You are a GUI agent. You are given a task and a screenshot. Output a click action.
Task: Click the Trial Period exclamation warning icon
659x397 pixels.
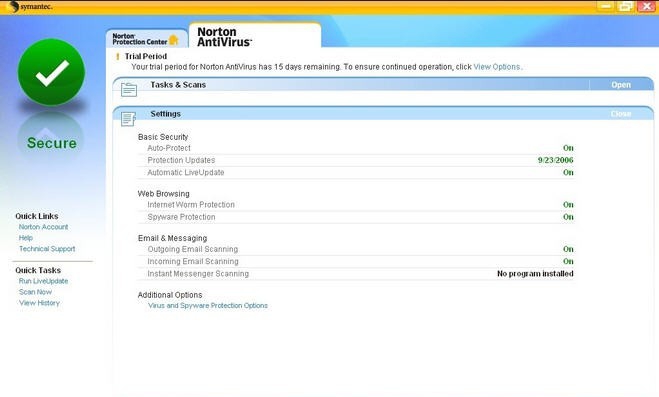coord(118,56)
